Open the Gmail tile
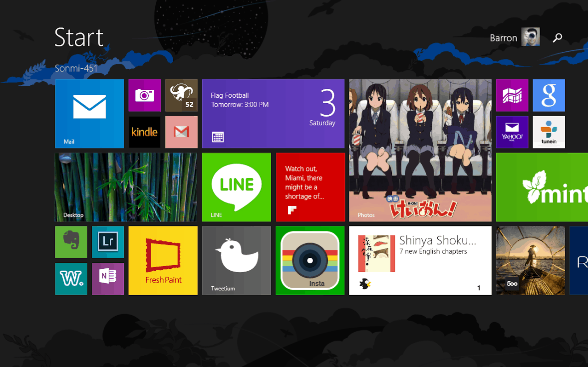 tap(181, 132)
